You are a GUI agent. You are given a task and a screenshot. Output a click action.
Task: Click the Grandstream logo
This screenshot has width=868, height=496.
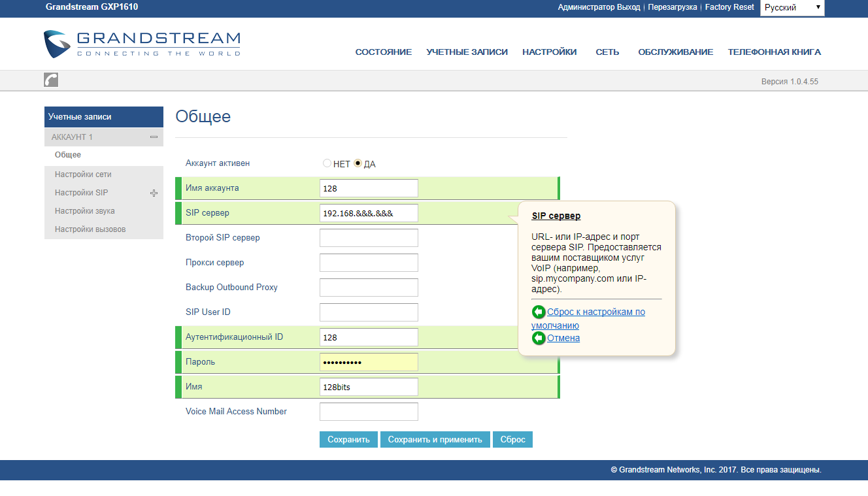142,44
